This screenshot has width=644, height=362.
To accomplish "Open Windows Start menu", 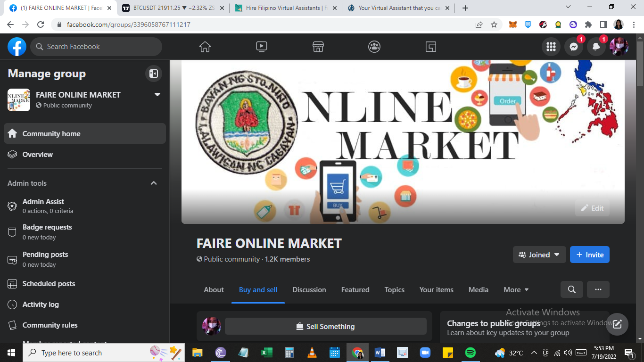I will click(x=11, y=353).
